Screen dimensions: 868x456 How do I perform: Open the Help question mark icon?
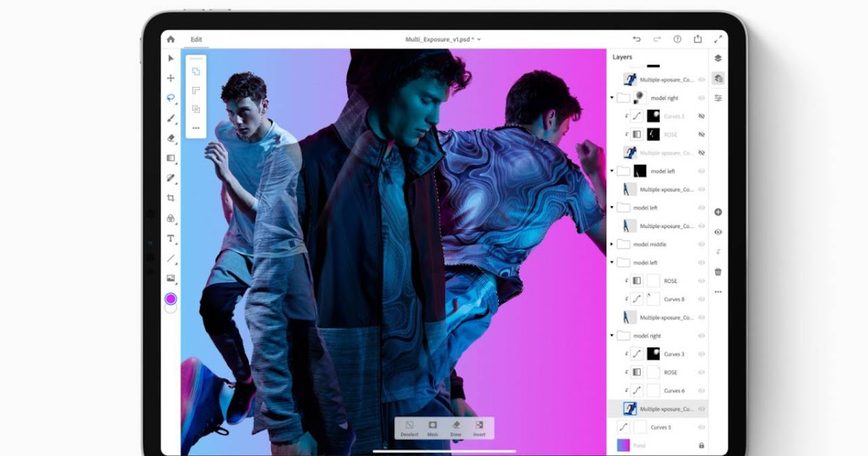677,39
